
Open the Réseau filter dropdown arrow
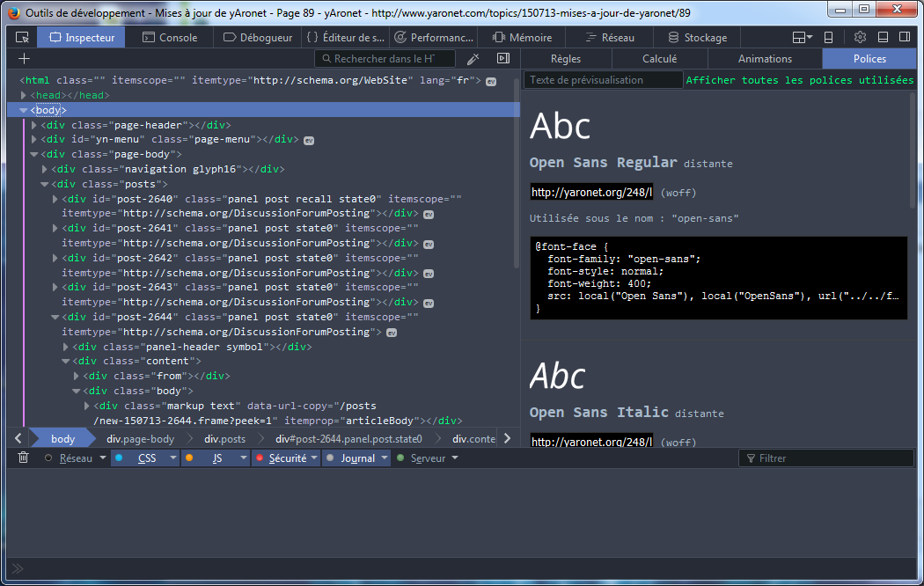tap(103, 458)
